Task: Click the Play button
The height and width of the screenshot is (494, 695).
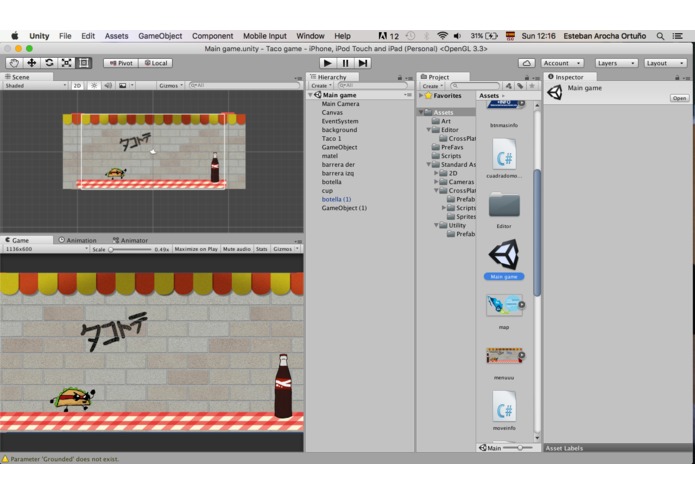Action: (327, 63)
